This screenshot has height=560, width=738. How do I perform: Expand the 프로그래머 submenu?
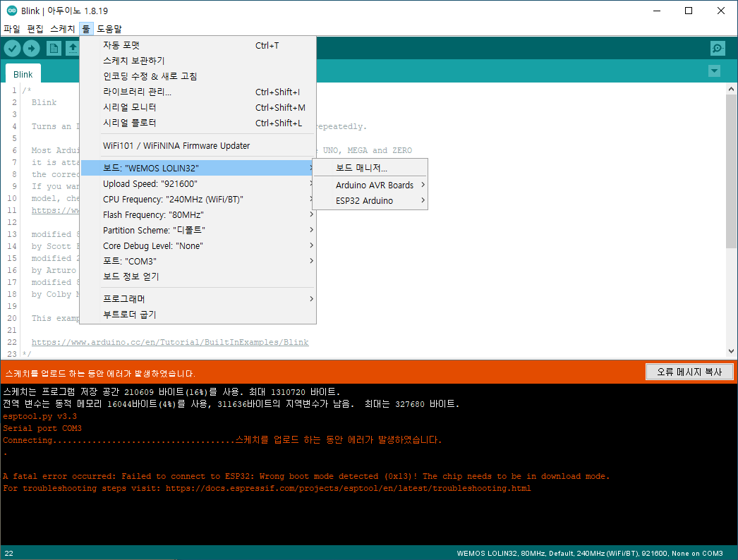(198, 299)
